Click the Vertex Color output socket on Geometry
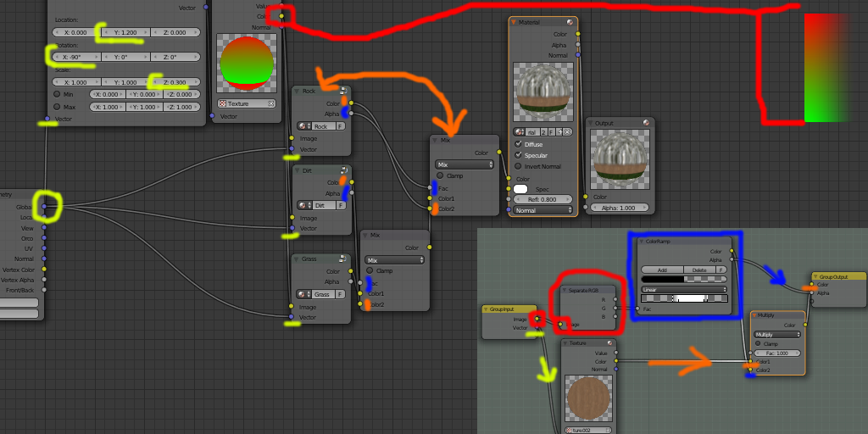868x434 pixels. [x=44, y=269]
